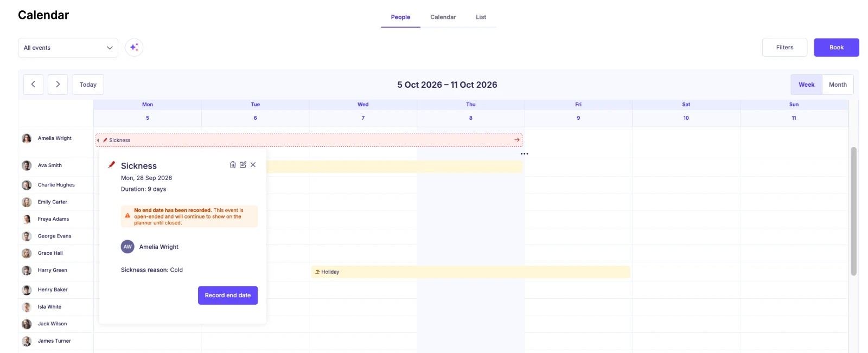This screenshot has height=353, width=868.
Task: Switch to the List tab
Action: (x=481, y=17)
